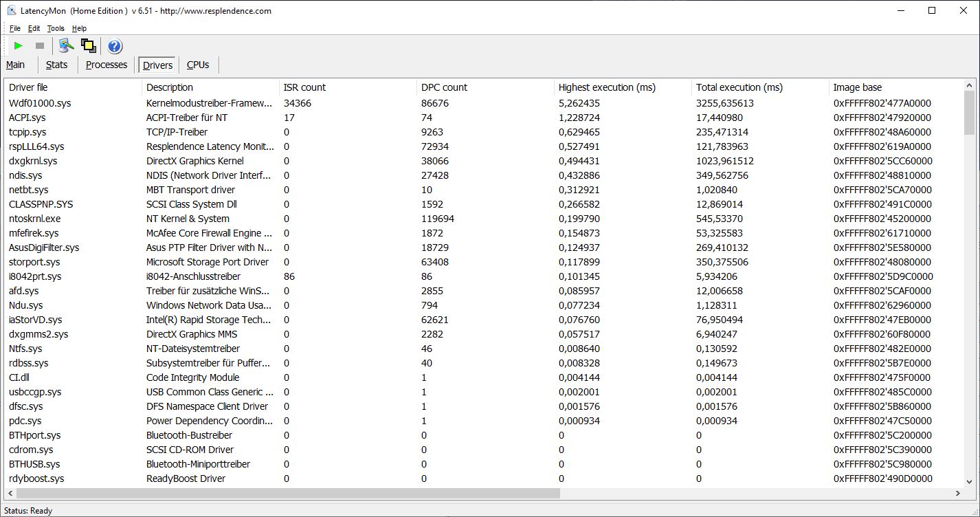This screenshot has width=980, height=517.
Task: Select the usbccgp.sys driver row
Action: point(484,392)
